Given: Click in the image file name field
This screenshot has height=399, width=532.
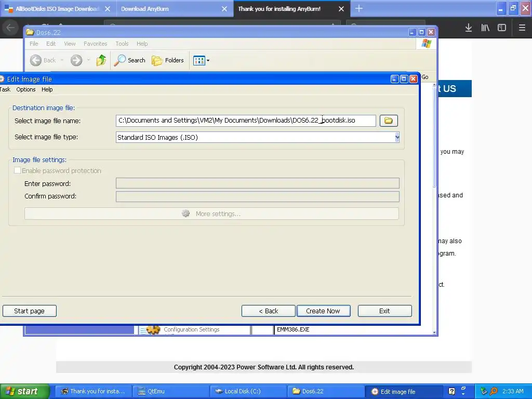Looking at the screenshot, I should click(x=246, y=121).
